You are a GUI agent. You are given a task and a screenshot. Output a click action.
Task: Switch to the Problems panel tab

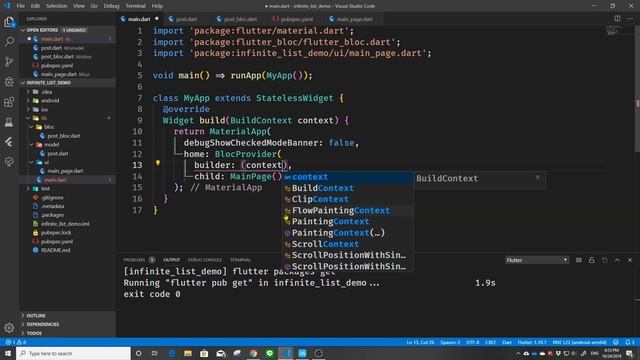tap(134, 260)
